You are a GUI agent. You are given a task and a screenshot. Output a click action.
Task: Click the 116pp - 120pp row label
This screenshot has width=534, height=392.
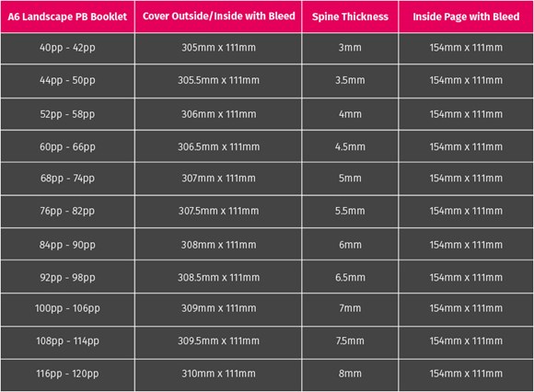[x=67, y=374]
